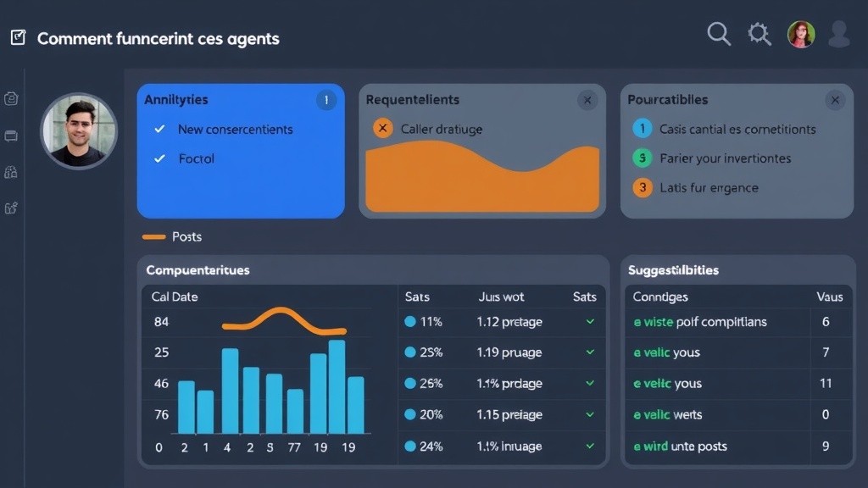Enable the green check for 1.12 pretage row
This screenshot has height=488, width=868.
(591, 322)
